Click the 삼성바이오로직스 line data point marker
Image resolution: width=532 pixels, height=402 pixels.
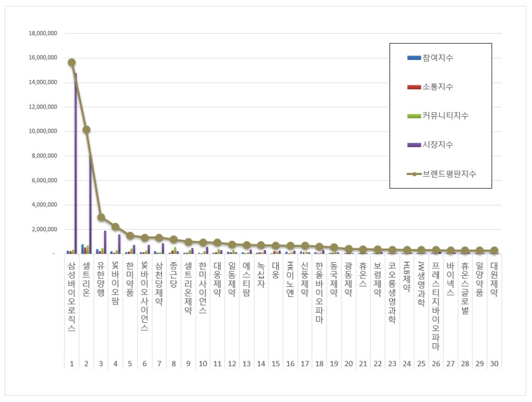[x=71, y=63]
